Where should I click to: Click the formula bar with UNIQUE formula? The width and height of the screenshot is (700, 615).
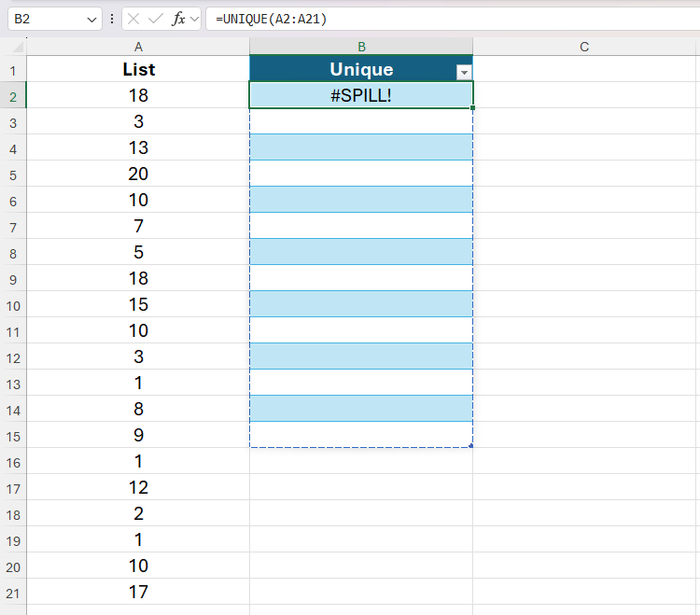coord(448,19)
